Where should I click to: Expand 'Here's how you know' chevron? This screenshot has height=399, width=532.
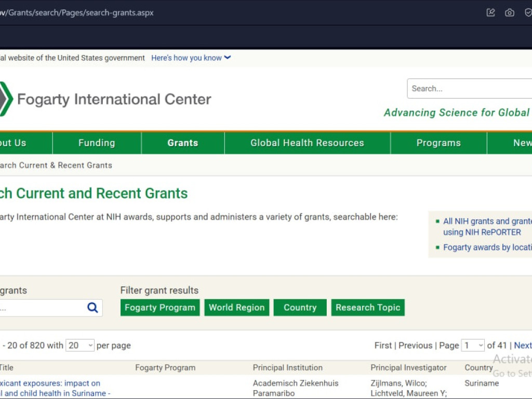pos(228,57)
